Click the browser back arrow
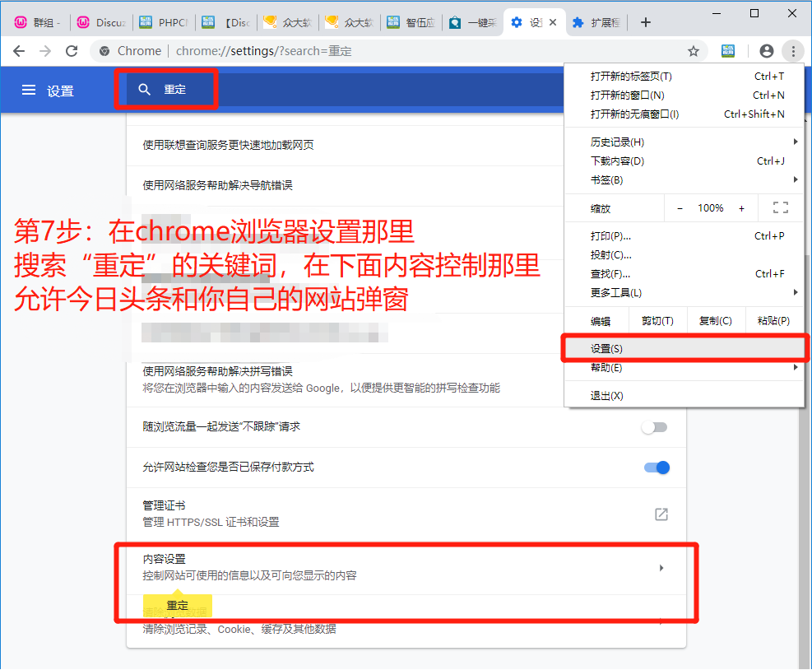Viewport: 812px width, 670px height. 19,51
